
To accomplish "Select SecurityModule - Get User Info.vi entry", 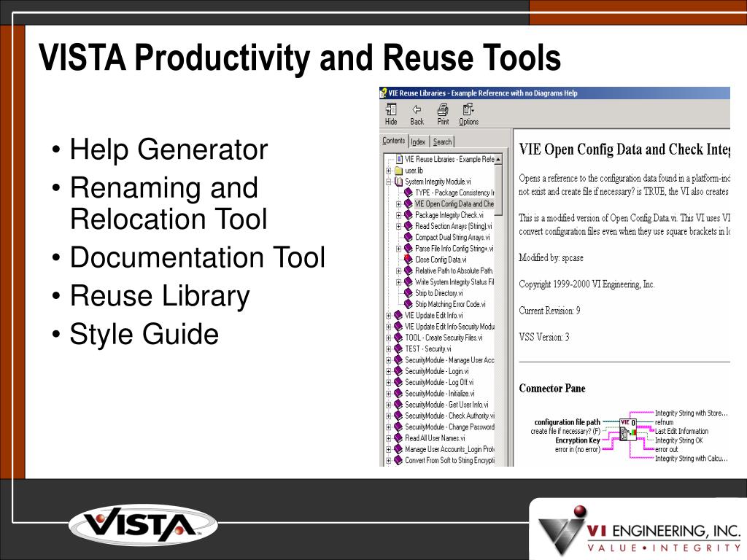I will [446, 405].
